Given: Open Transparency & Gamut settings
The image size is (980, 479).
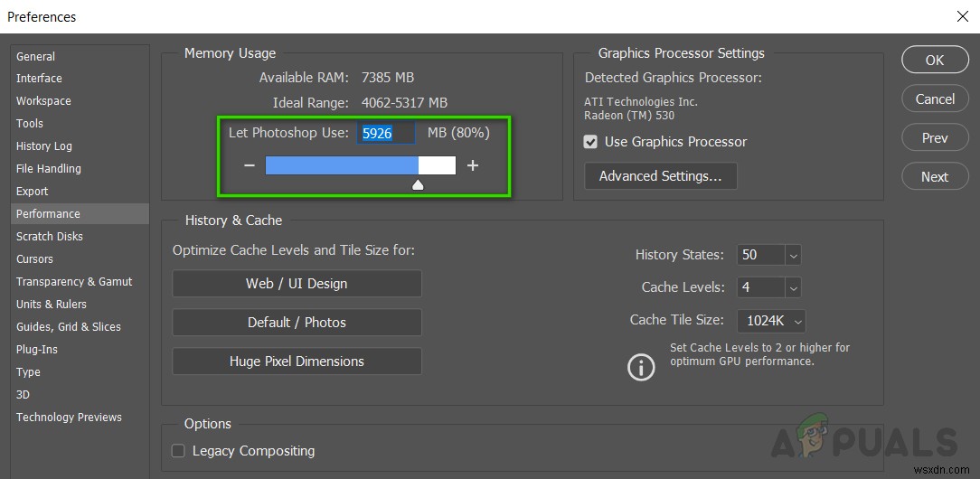Looking at the screenshot, I should [74, 282].
